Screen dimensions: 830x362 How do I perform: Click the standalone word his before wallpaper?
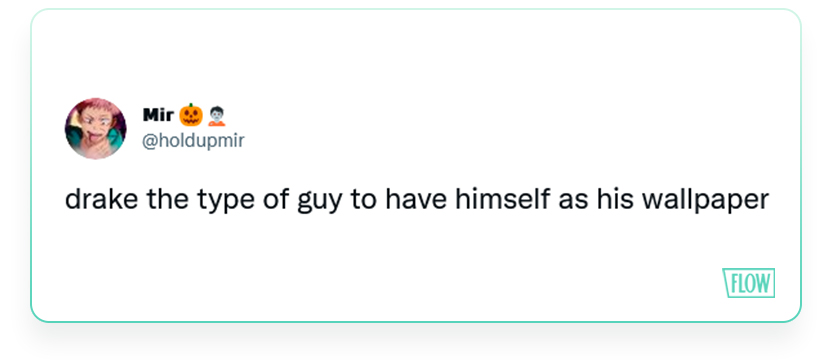pyautogui.click(x=615, y=199)
